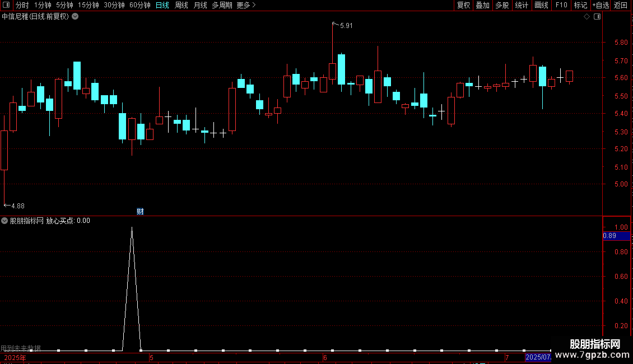
Task: Switch to 30分钟 period
Action: [114, 5]
